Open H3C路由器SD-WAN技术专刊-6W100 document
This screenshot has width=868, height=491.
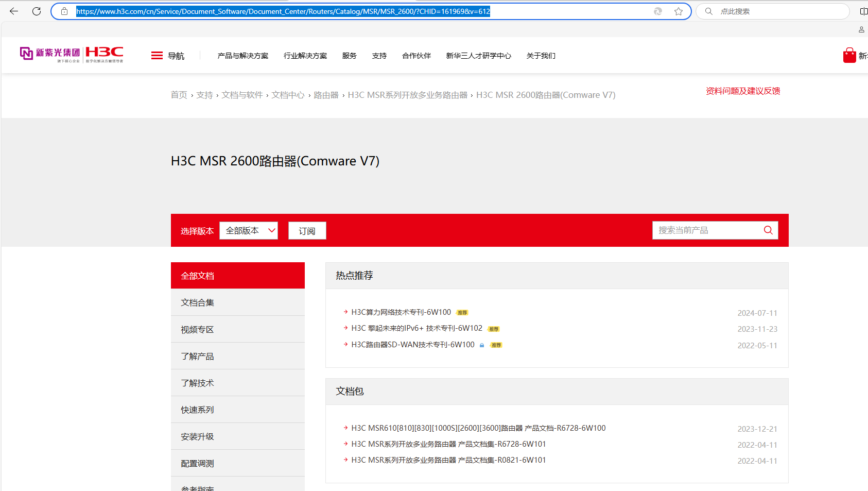(x=413, y=345)
